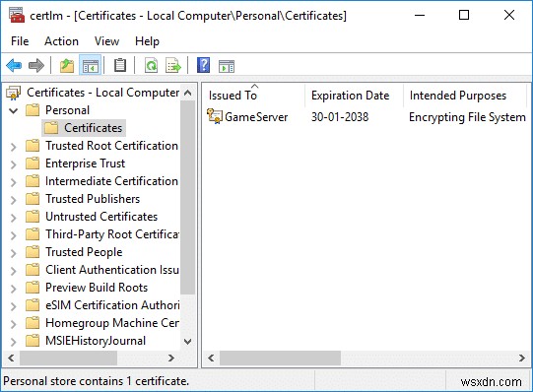Select eSIM Certification Authorities tree item

[112, 305]
